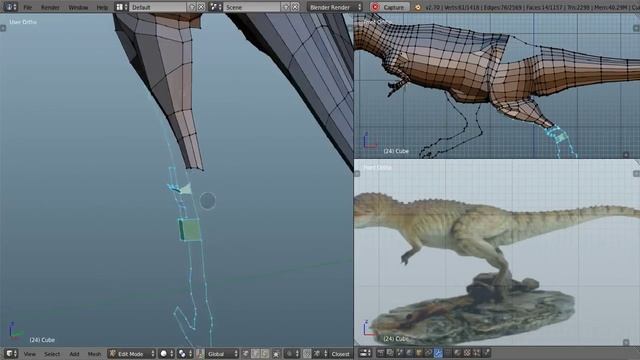Toggle the 3D manipulator widget
Screen dimensions: 640x360
coord(200,353)
